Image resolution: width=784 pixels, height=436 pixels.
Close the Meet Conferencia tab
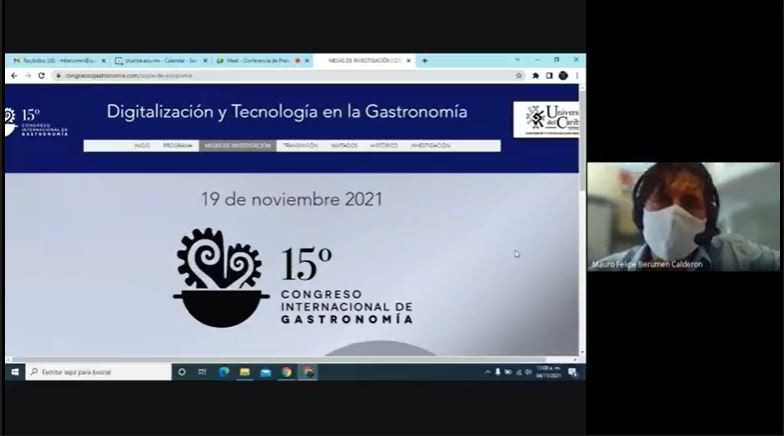pyautogui.click(x=307, y=60)
